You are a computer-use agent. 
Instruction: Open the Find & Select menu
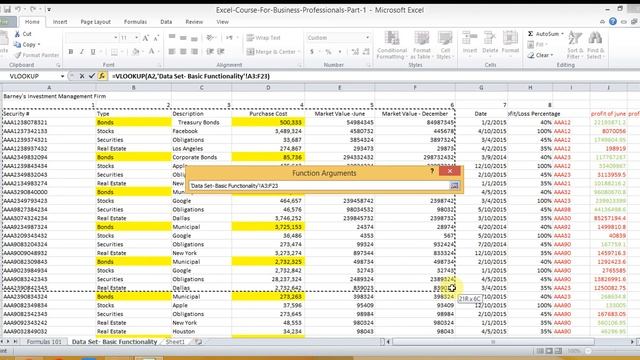click(x=595, y=45)
